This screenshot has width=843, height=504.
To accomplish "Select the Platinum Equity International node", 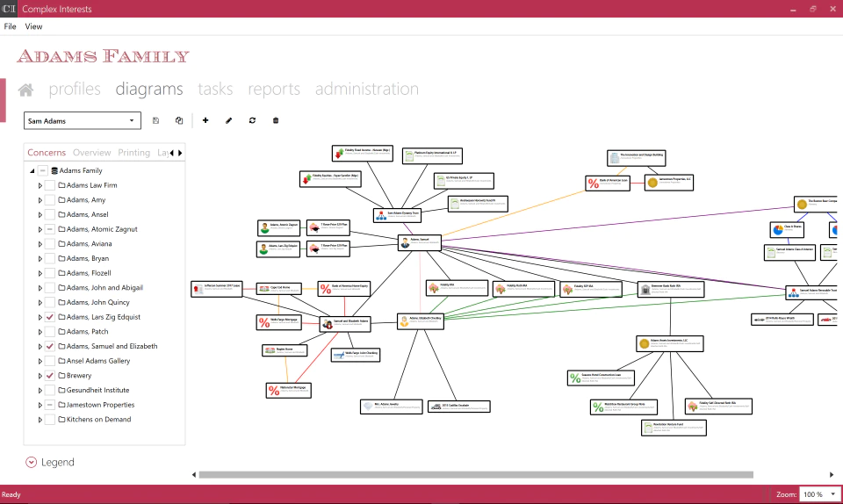I will (x=432, y=155).
